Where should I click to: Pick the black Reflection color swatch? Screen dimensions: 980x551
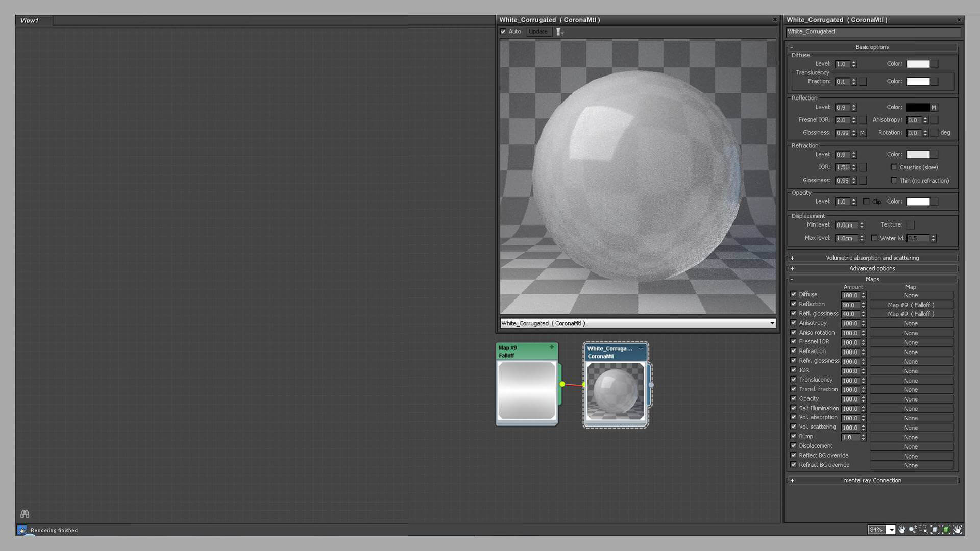pos(918,108)
